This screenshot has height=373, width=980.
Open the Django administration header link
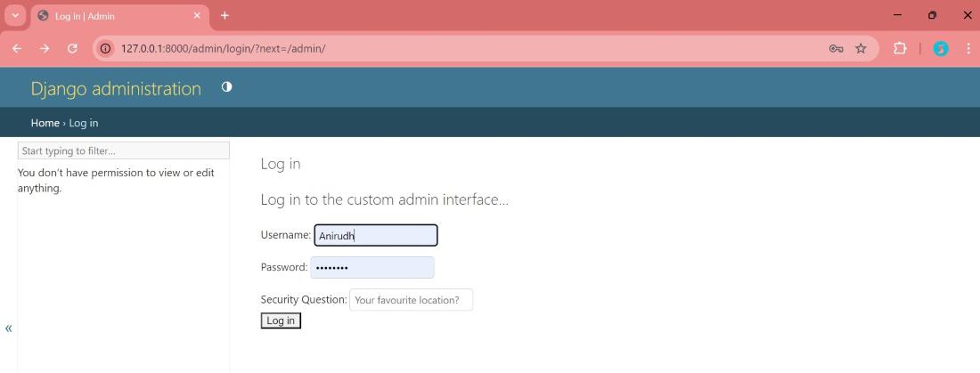(116, 88)
